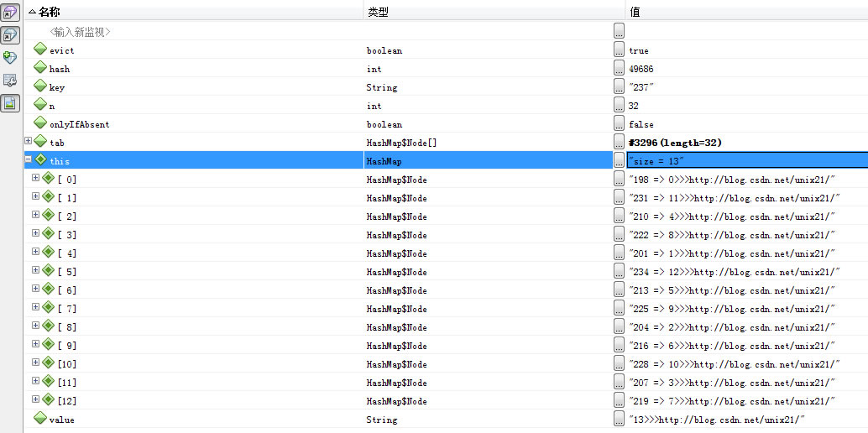Click the value 32 of n

point(633,106)
